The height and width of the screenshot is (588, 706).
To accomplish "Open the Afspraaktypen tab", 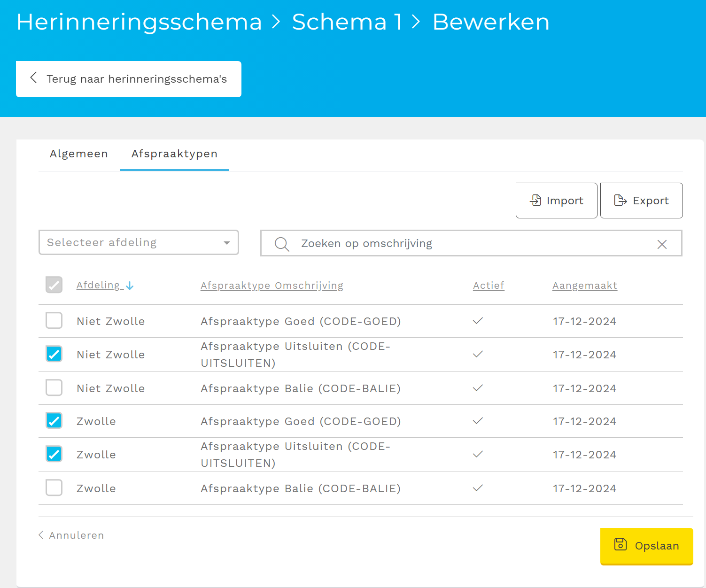I will coord(174,154).
